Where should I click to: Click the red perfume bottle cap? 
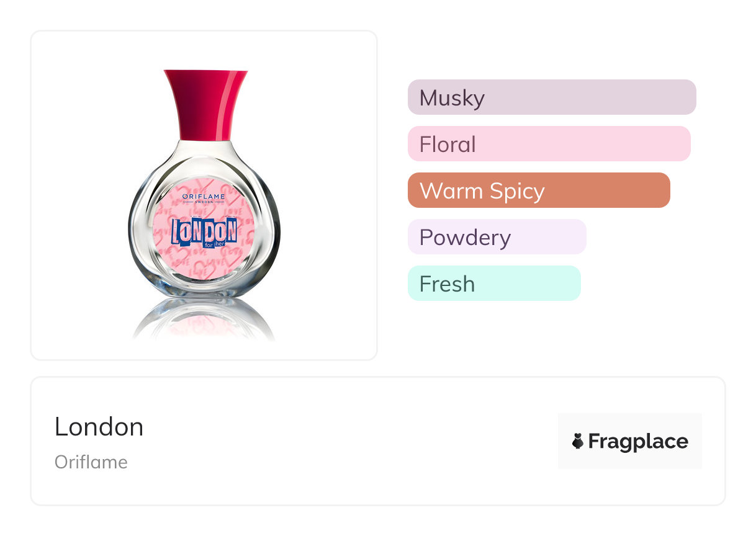(205, 104)
